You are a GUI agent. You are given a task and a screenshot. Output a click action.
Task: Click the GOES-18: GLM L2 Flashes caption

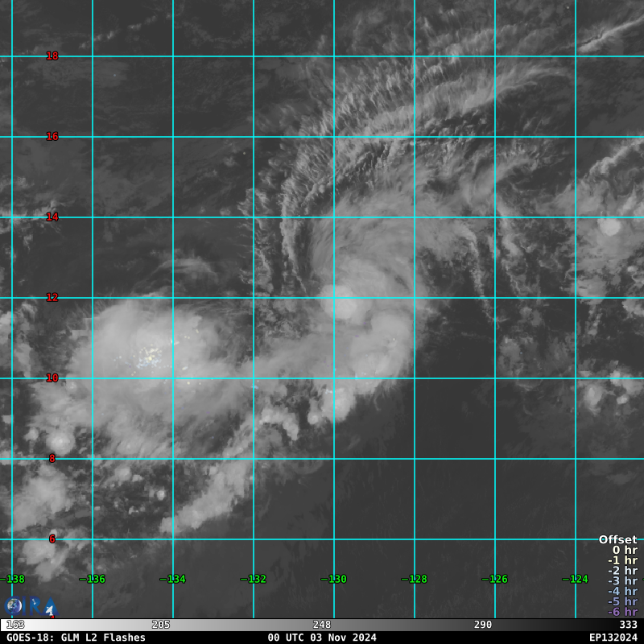click(x=76, y=638)
